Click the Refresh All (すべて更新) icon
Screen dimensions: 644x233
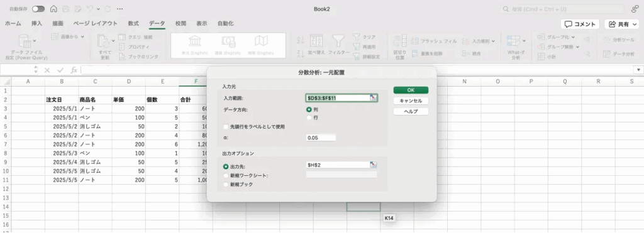[103, 41]
